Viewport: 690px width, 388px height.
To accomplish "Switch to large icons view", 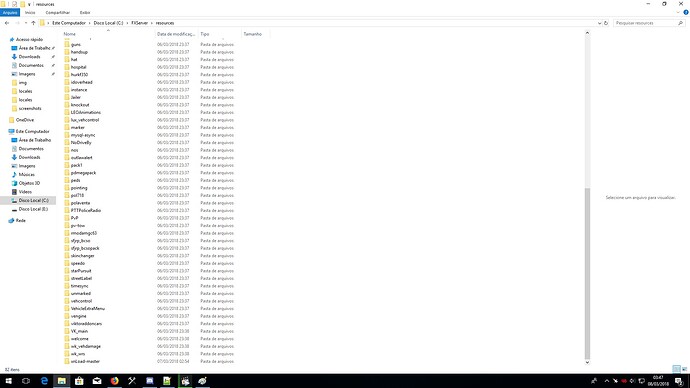I will (684, 369).
